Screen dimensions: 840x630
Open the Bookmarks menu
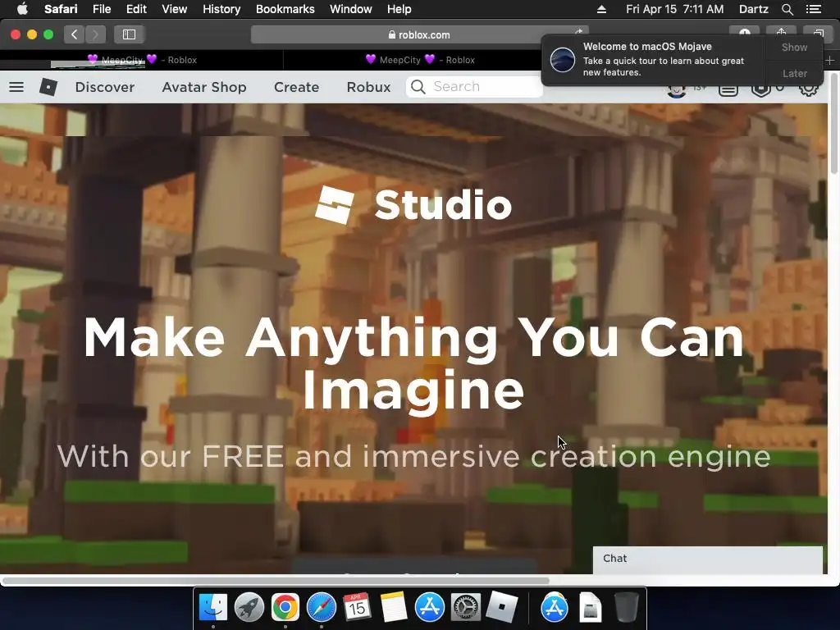point(285,9)
